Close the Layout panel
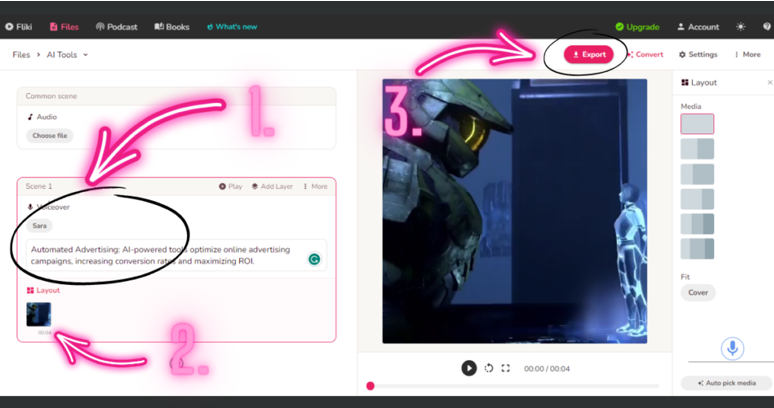This screenshot has width=774, height=408. pos(770,82)
